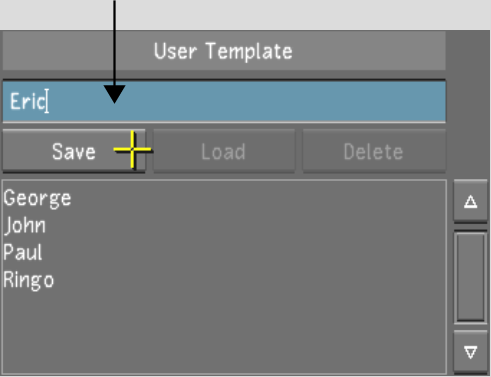Click the template name field containing Eric
The image size is (491, 377).
pos(224,101)
